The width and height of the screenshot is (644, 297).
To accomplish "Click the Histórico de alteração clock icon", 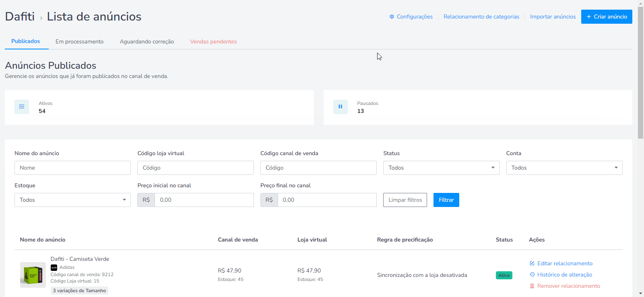I will click(532, 274).
